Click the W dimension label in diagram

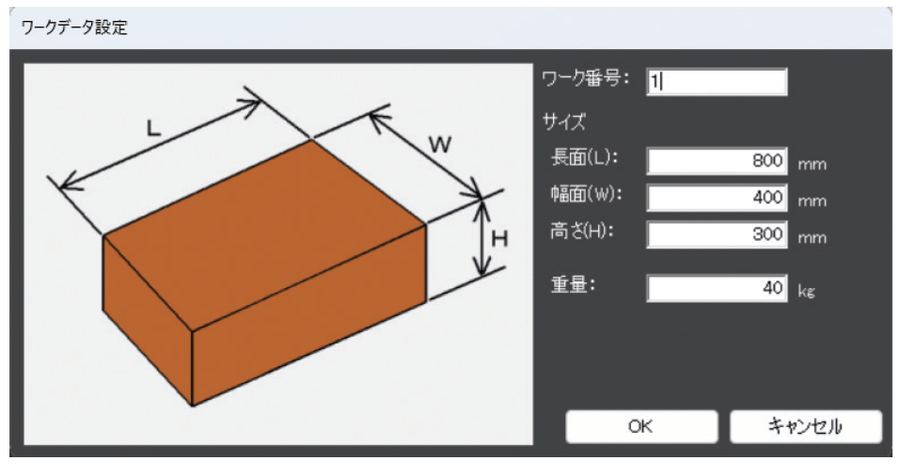pyautogui.click(x=440, y=145)
